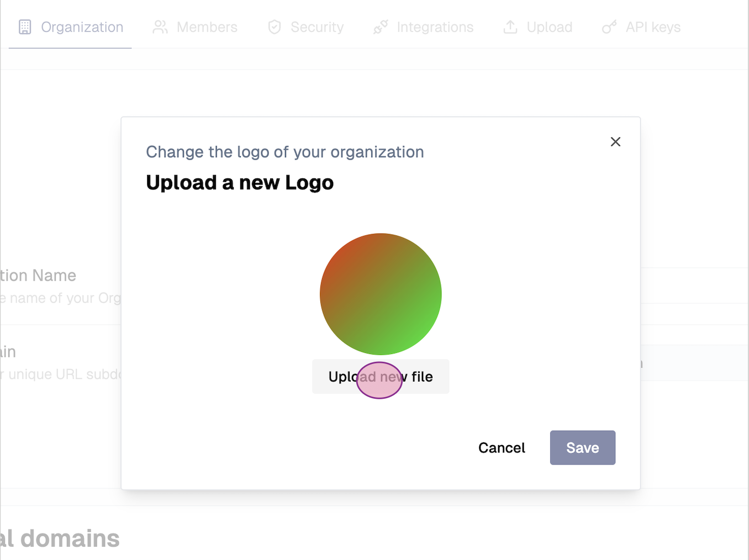Viewport: 749px width, 560px height.
Task: Click the people icon beside Members
Action: 160,27
